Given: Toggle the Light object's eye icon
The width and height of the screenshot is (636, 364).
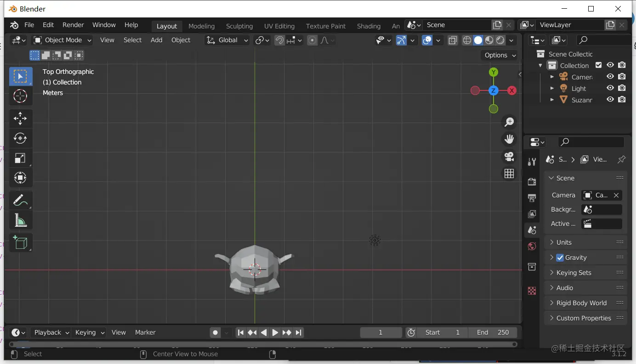Looking at the screenshot, I should tap(610, 88).
